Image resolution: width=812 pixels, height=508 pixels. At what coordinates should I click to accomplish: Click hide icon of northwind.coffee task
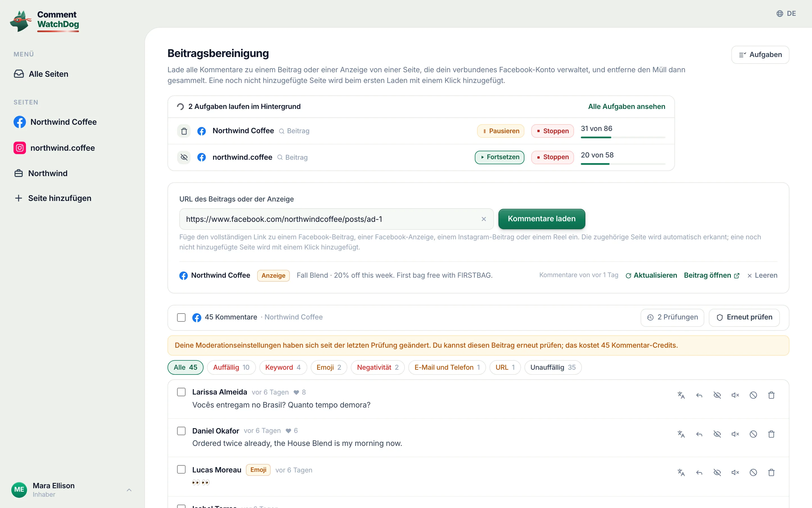click(x=184, y=157)
